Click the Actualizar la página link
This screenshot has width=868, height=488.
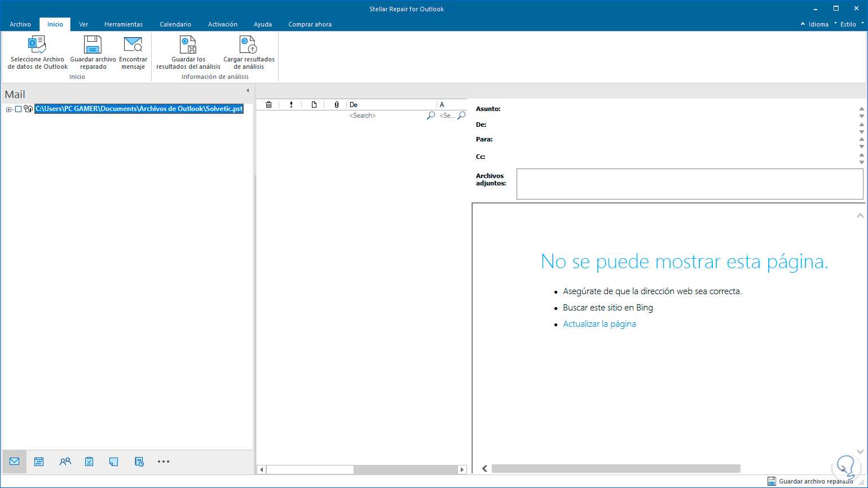600,324
